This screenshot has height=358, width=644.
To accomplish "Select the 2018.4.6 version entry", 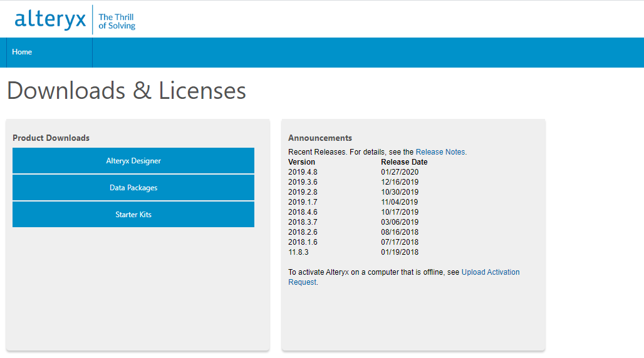I will pyautogui.click(x=303, y=212).
